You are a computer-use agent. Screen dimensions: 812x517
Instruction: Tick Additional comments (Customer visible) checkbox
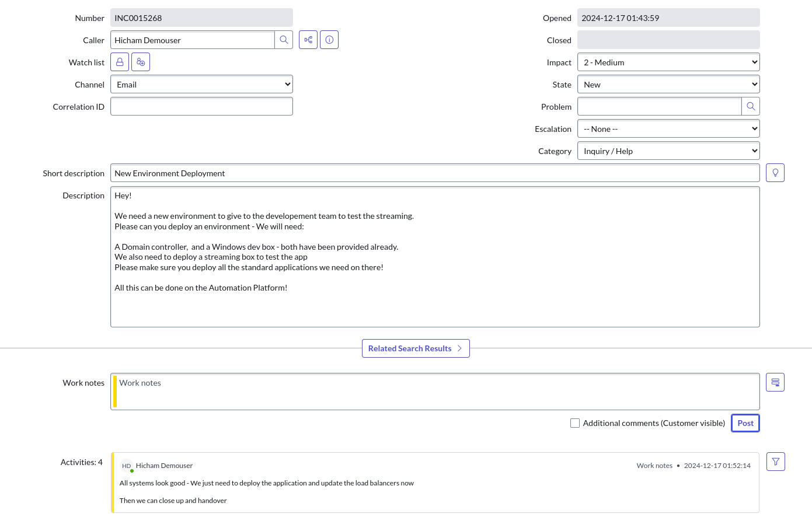tap(575, 423)
